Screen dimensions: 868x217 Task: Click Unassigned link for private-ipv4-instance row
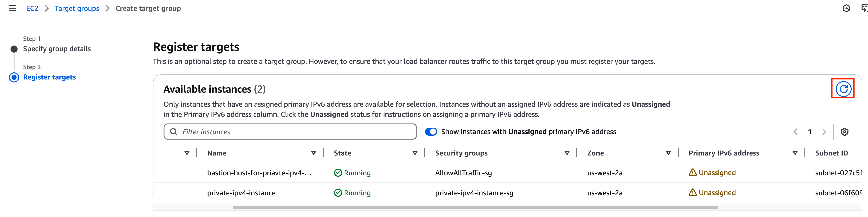pos(717,193)
